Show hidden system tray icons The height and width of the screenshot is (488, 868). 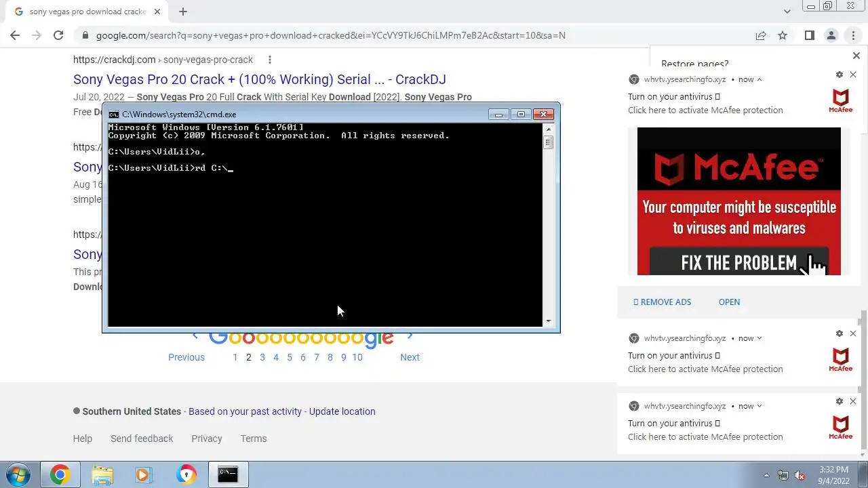click(767, 475)
